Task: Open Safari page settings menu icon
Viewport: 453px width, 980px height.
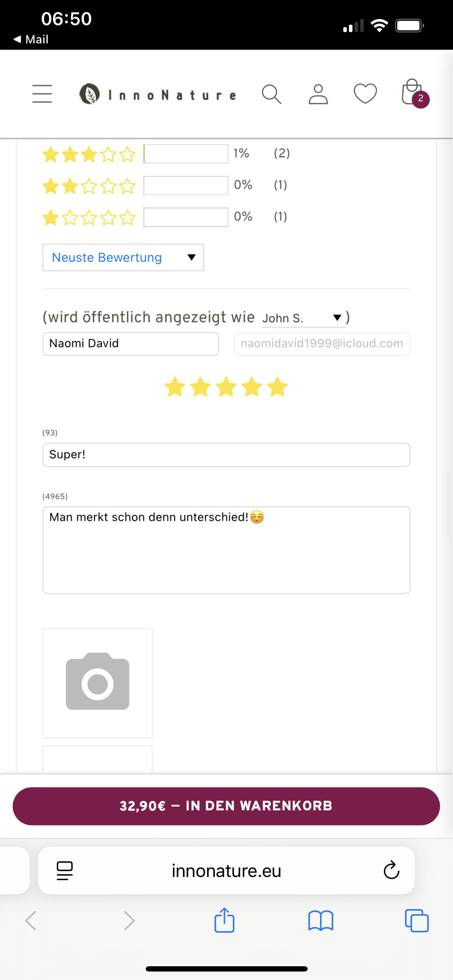Action: [65, 870]
